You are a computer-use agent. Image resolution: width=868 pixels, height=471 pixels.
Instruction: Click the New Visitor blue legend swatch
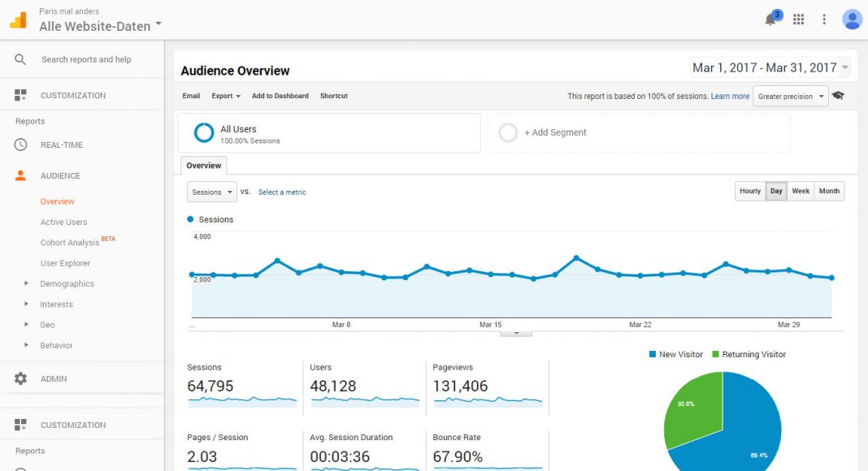click(x=653, y=354)
